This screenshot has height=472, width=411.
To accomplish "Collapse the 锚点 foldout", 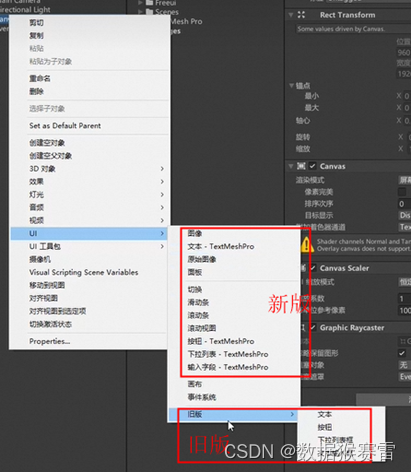I will [x=291, y=86].
